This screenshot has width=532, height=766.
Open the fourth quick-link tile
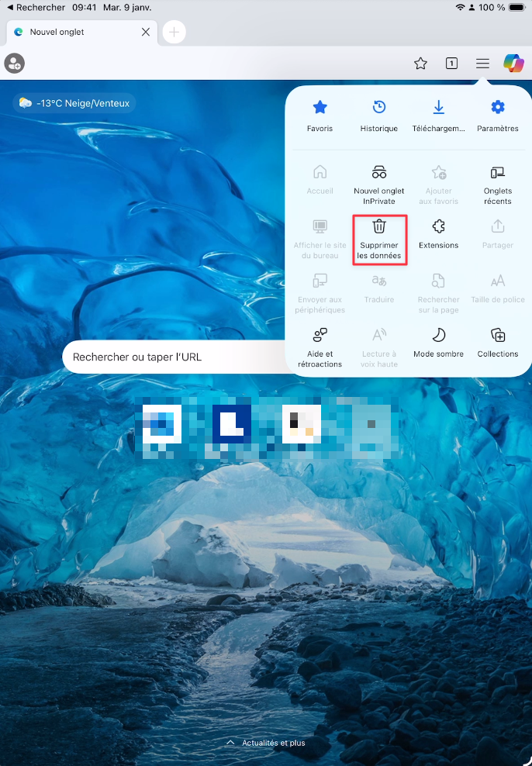(371, 424)
